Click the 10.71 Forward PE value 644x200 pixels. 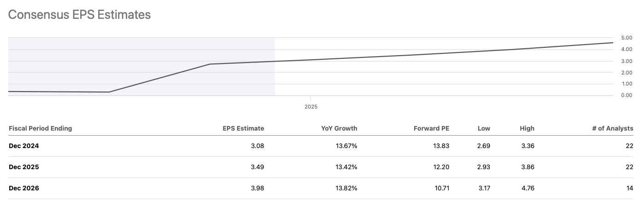tap(441, 188)
